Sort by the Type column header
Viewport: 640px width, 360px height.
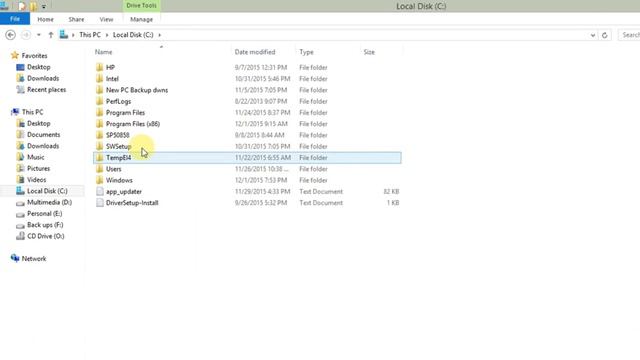[x=306, y=52]
